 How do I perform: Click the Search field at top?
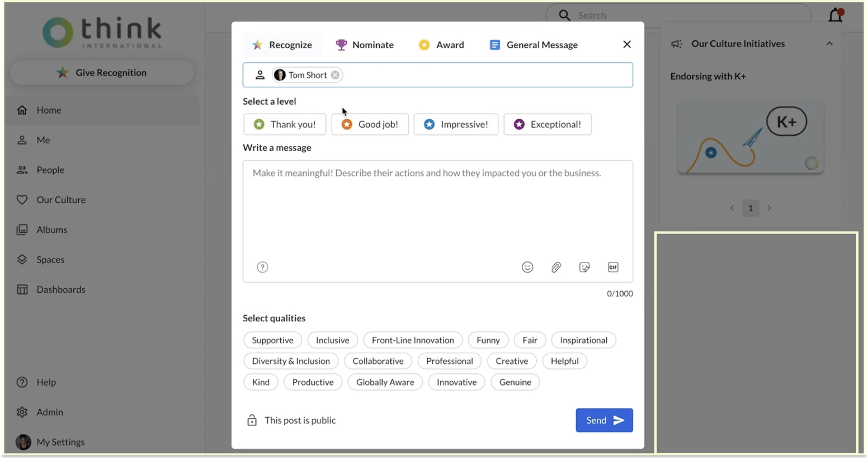(678, 15)
